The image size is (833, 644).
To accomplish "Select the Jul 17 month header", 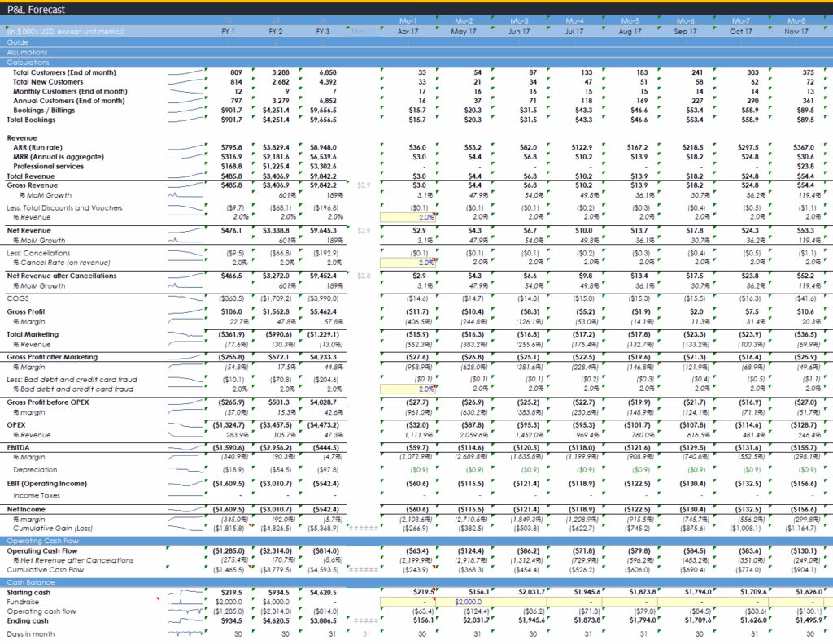I will (x=574, y=32).
